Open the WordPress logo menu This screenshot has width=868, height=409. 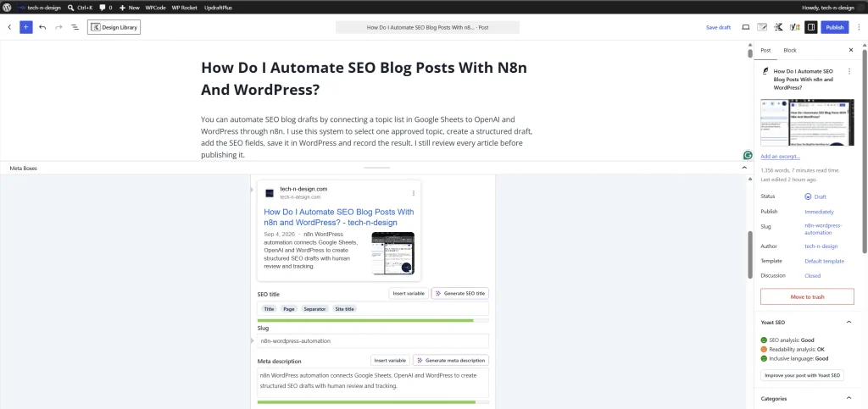[7, 8]
